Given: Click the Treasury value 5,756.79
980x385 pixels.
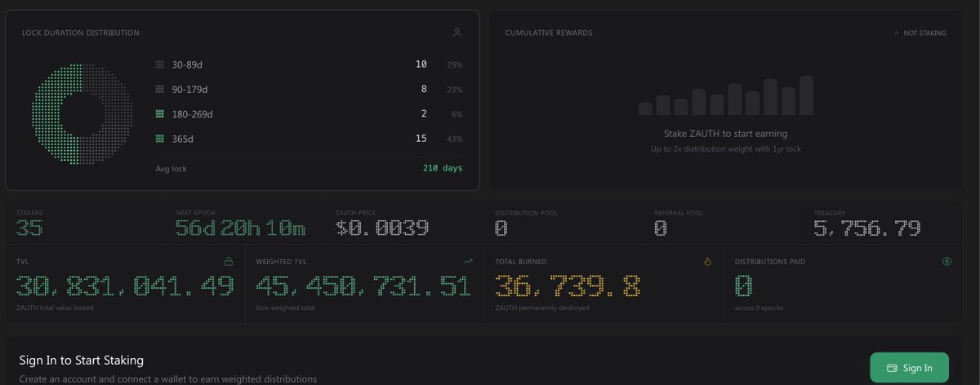Looking at the screenshot, I should 867,228.
